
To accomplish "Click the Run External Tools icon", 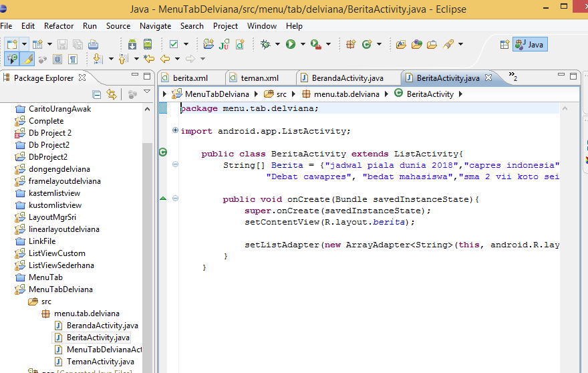I will [x=316, y=44].
